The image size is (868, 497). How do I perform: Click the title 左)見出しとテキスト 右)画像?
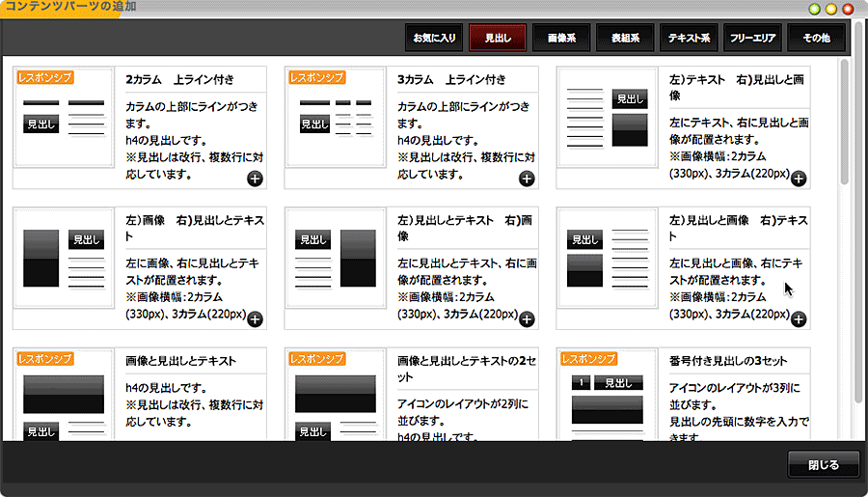[x=465, y=229]
